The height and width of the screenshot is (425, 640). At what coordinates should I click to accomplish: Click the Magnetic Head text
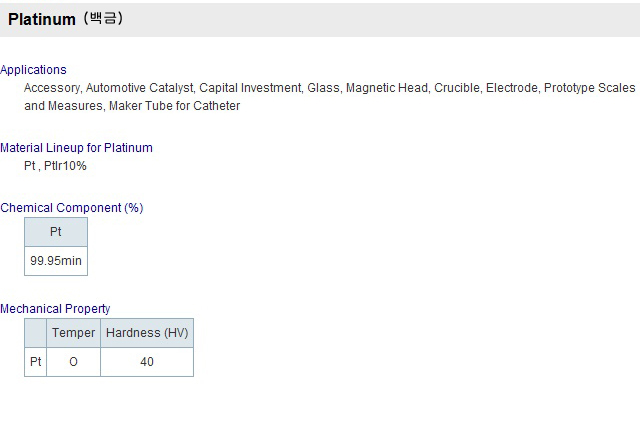(x=387, y=88)
